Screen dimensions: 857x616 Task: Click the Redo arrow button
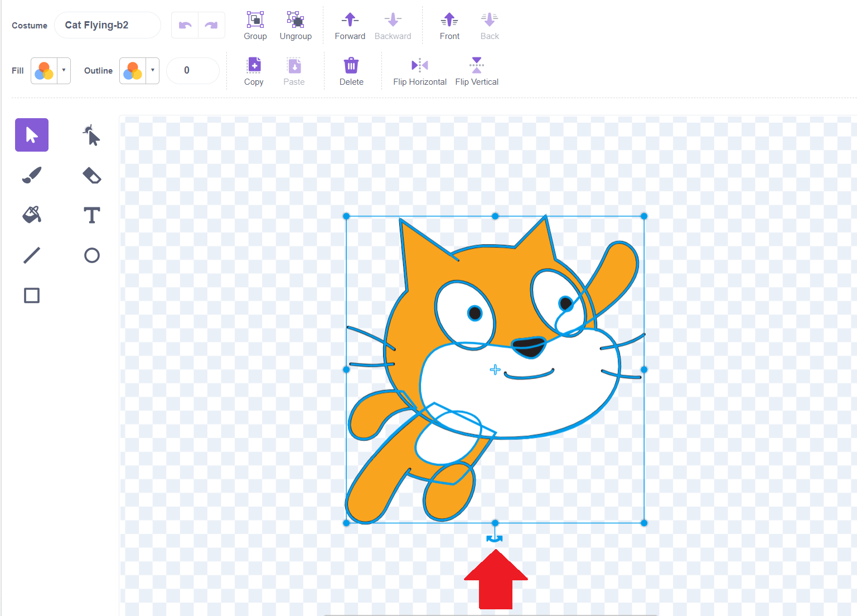point(211,25)
